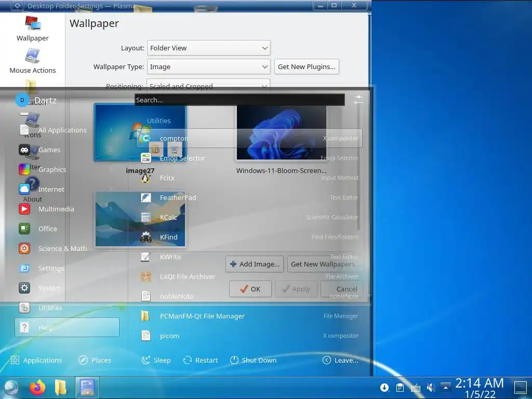Image resolution: width=532 pixels, height=399 pixels.
Task: Launch KWrite text editor icon
Action: 146,257
